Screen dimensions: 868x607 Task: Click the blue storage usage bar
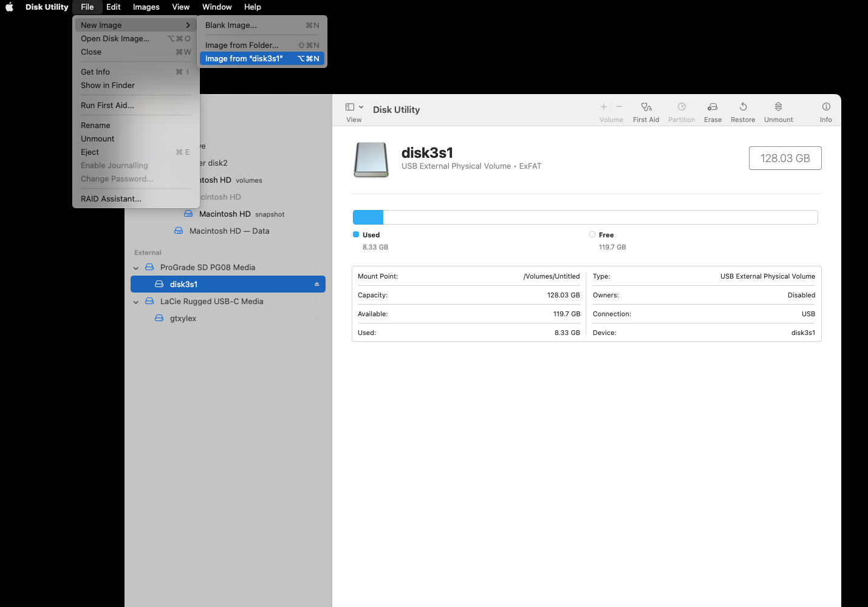click(x=367, y=217)
